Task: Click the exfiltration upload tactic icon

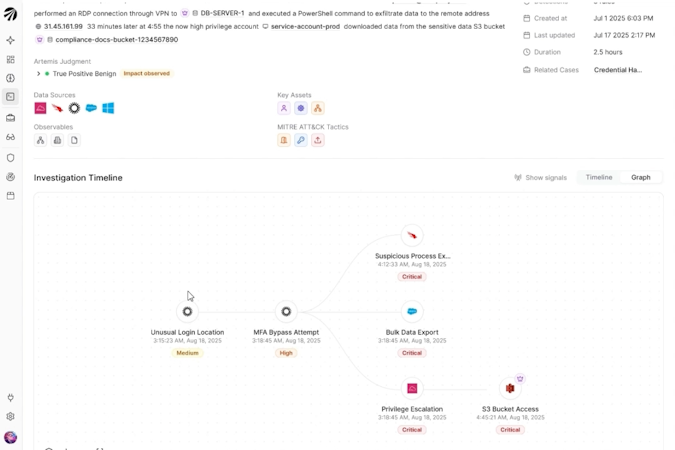Action: [x=318, y=140]
